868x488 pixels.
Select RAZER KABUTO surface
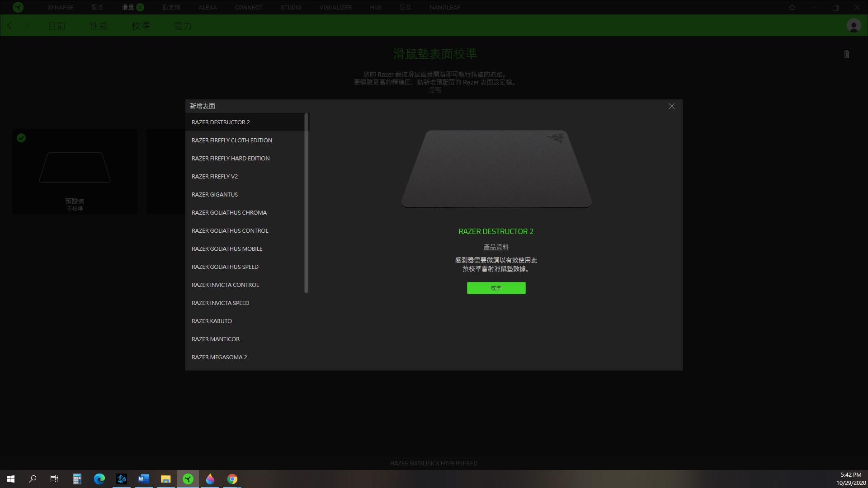pos(245,321)
